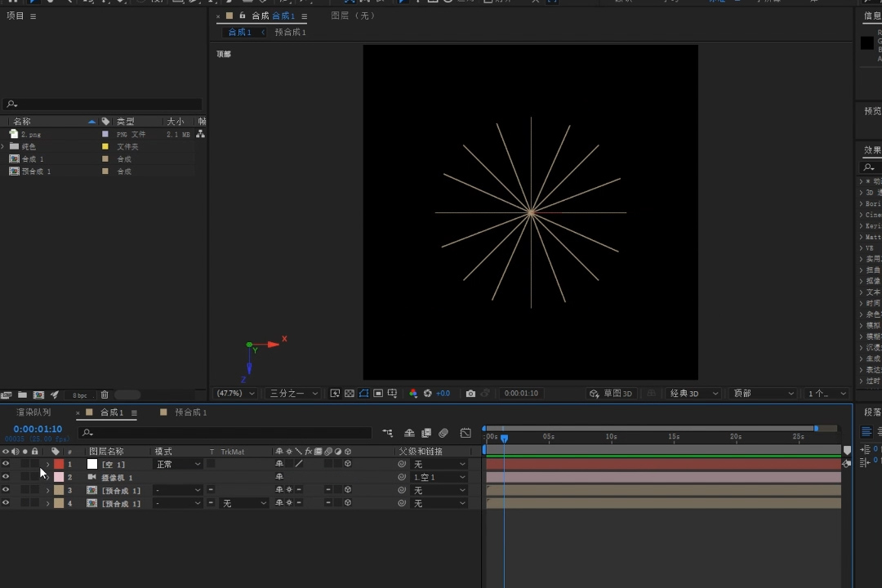Open the magnification 47.7% dropdown
The width and height of the screenshot is (882, 588).
234,394
